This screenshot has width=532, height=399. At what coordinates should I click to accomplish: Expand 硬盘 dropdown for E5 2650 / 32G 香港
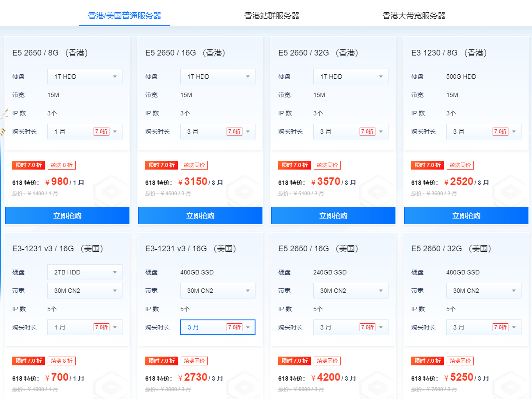tap(351, 76)
